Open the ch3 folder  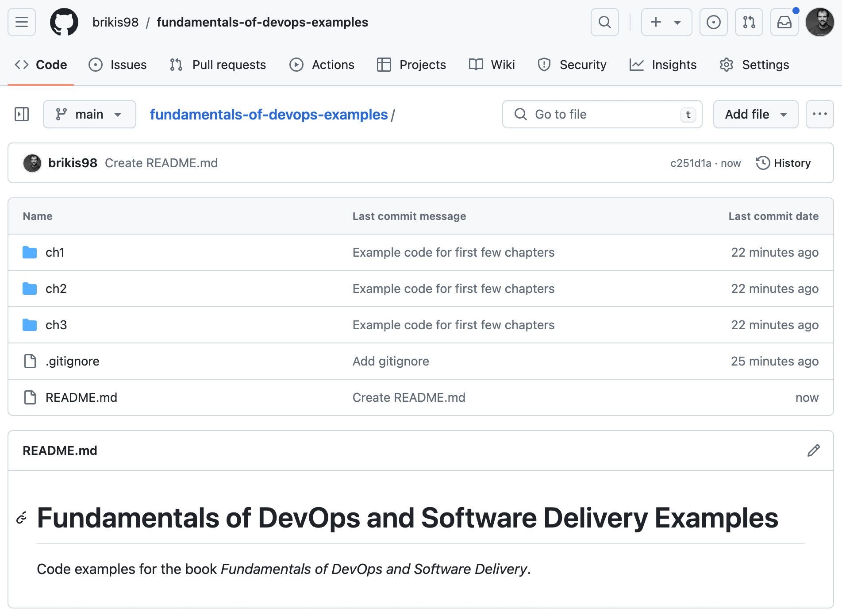click(x=56, y=325)
